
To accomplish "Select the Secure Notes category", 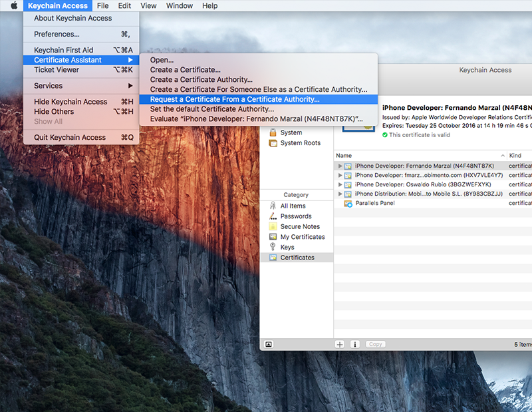I will coord(297,226).
